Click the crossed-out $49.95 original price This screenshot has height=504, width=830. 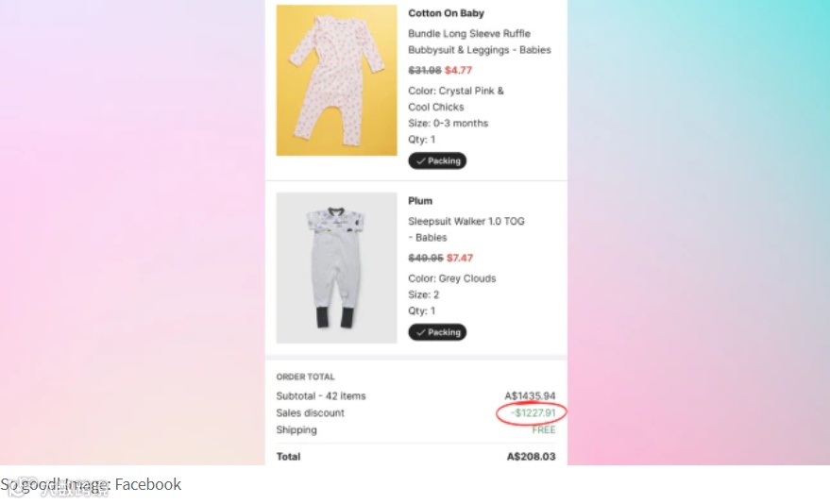coord(425,258)
